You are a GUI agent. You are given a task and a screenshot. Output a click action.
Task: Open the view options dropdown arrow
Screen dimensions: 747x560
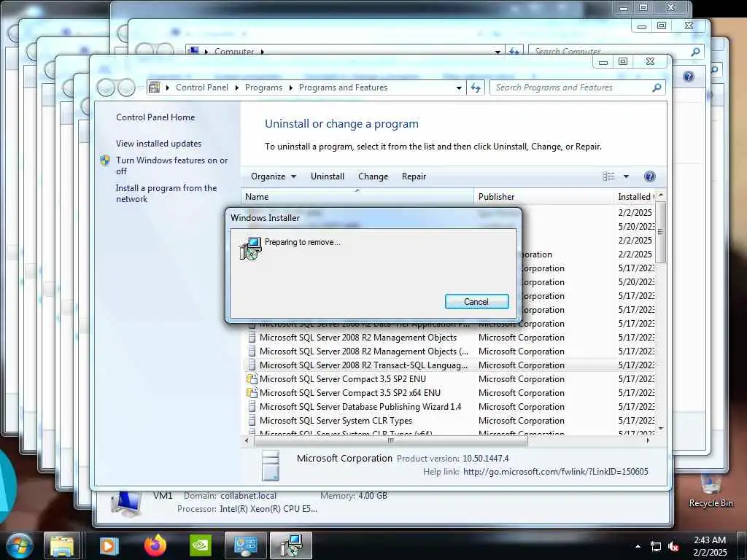point(626,176)
